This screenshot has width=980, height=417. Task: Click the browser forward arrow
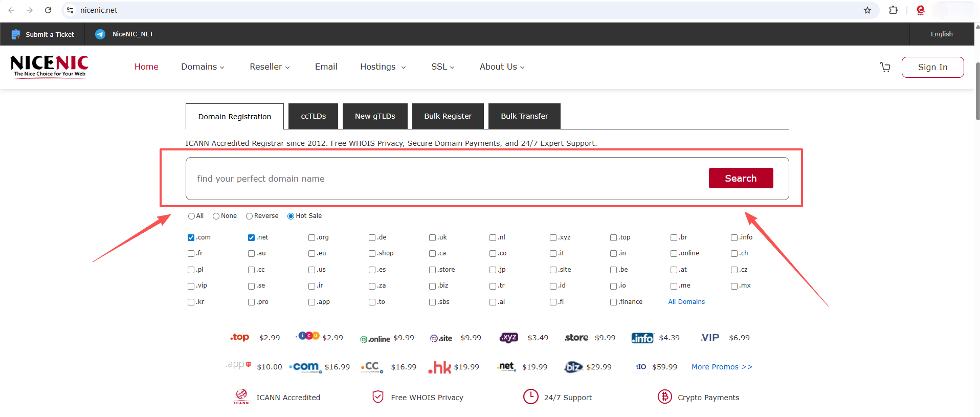30,10
